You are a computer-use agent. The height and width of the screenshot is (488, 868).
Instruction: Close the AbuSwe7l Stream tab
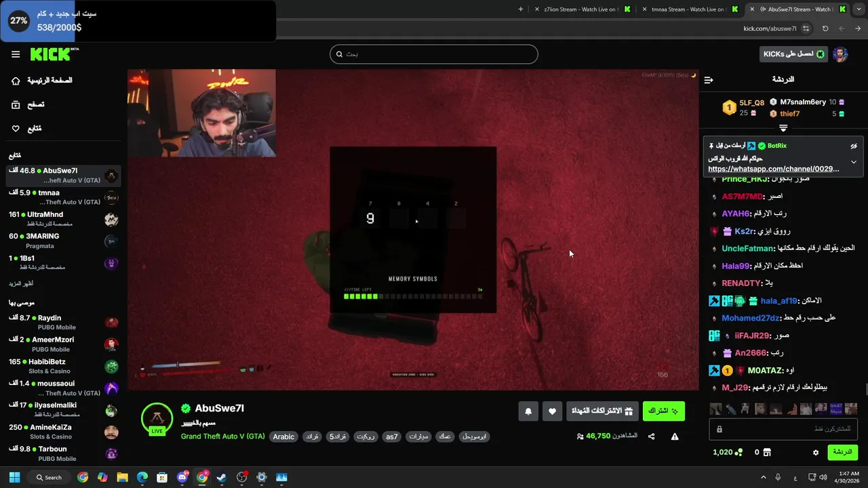(751, 9)
